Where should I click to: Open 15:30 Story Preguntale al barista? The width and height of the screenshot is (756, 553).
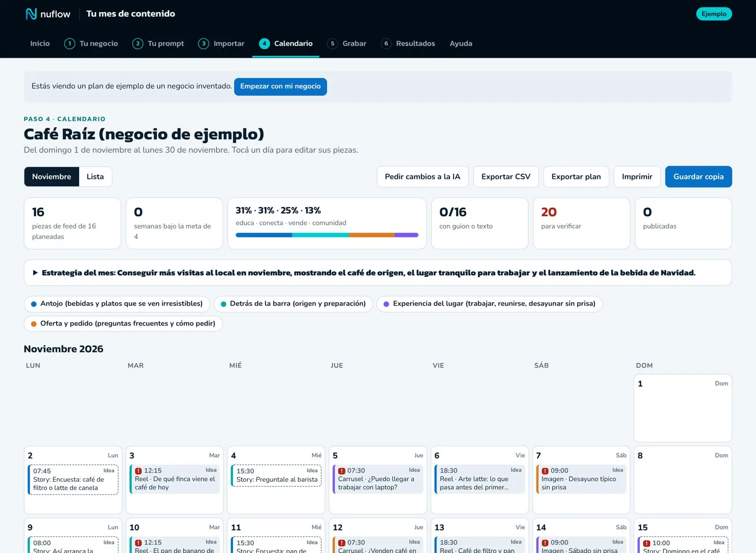pyautogui.click(x=276, y=475)
